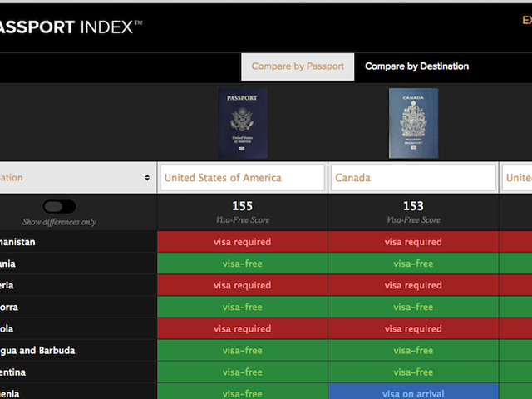The width and height of the screenshot is (532, 399).
Task: Click the Antigua and Barbuda destination label
Action: coord(37,351)
